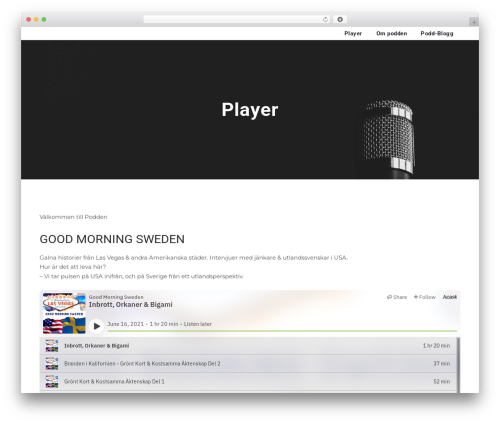Click the browser reload icon
Image resolution: width=500 pixels, height=423 pixels.
[x=325, y=19]
